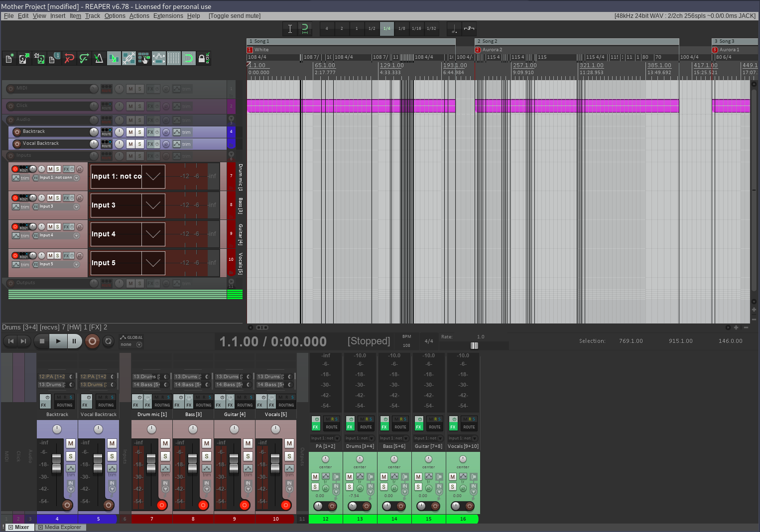Open routing for the Vocal Backtrack track
Viewport: 760px width, 532px height.
tap(107, 144)
